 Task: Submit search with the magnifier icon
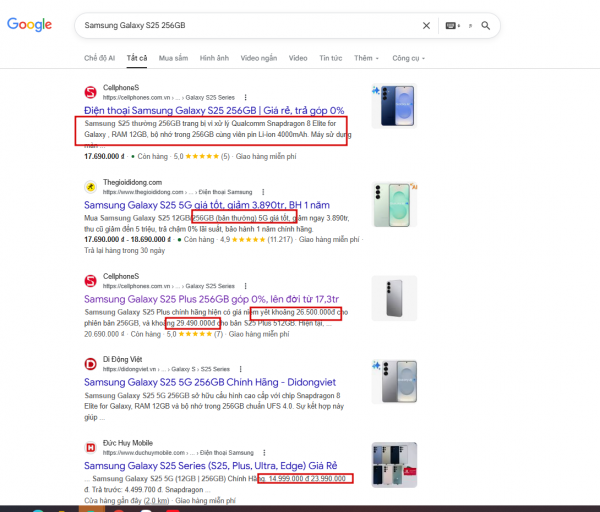[486, 26]
